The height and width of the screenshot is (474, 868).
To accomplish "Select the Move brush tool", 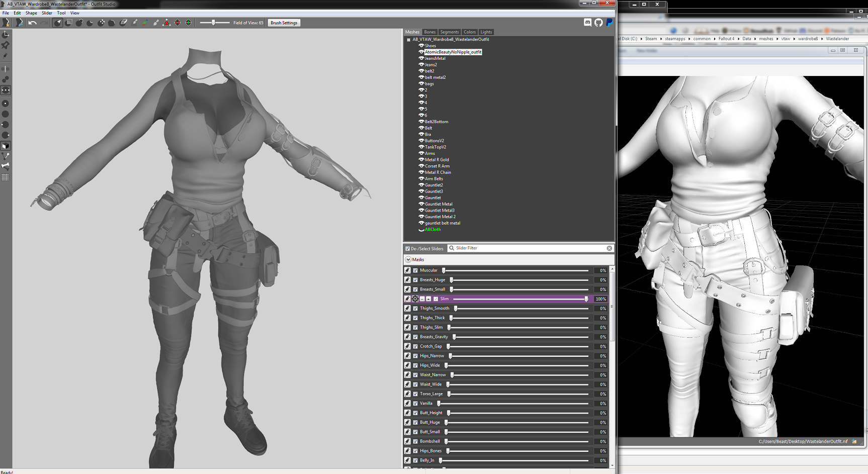I will (x=101, y=23).
